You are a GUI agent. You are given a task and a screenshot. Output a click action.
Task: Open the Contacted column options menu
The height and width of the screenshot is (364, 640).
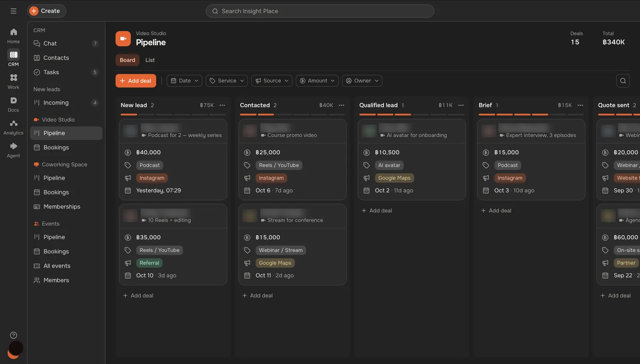[342, 105]
